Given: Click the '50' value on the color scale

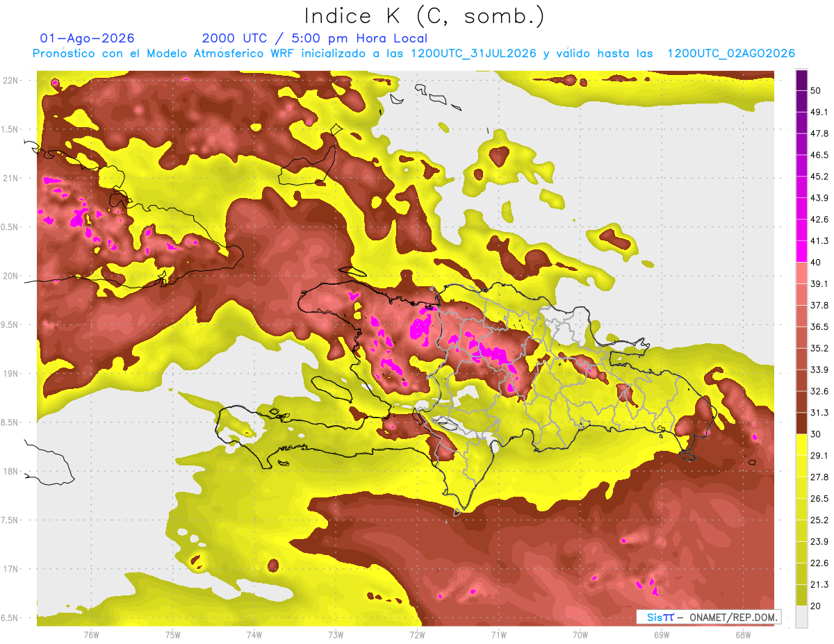Looking at the screenshot, I should pos(815,90).
